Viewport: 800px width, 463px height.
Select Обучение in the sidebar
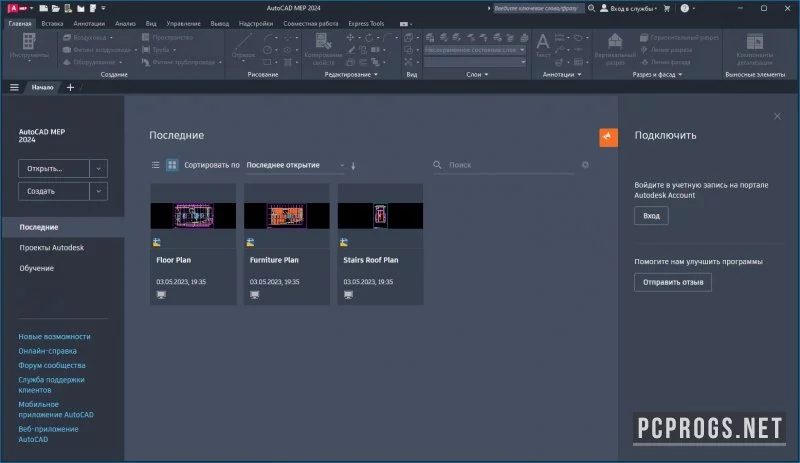(36, 268)
